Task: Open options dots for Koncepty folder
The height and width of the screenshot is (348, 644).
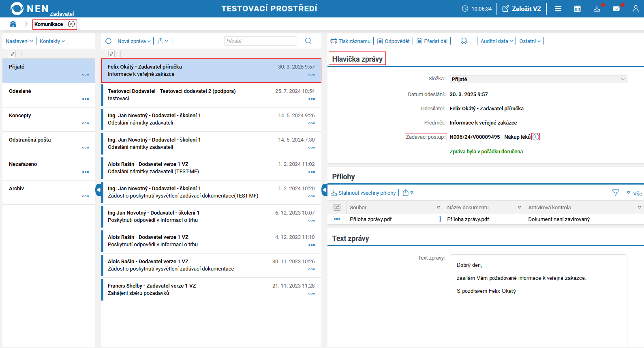Action: tap(86, 123)
